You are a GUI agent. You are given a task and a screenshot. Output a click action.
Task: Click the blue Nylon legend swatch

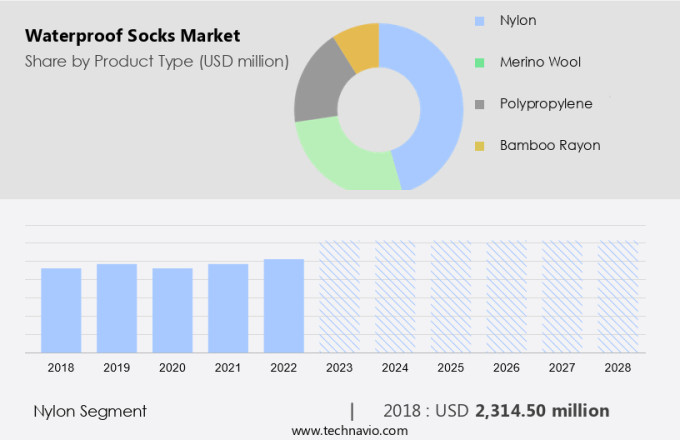coord(480,20)
